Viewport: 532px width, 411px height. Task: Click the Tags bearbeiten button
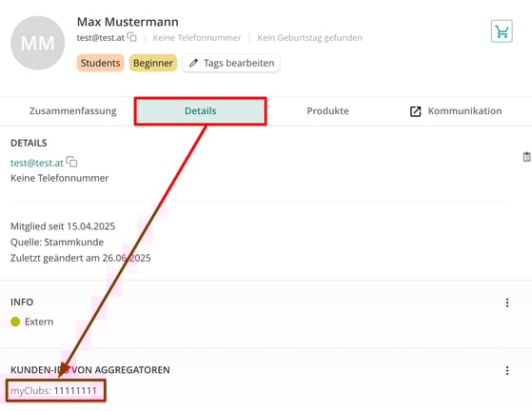point(231,63)
